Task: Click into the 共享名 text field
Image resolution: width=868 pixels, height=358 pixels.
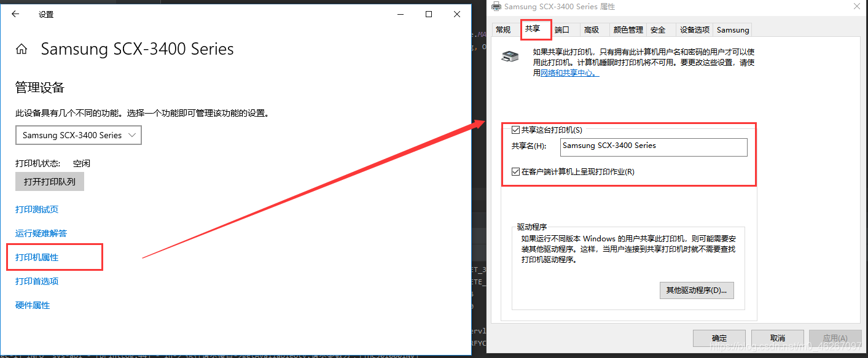Action: [x=654, y=147]
